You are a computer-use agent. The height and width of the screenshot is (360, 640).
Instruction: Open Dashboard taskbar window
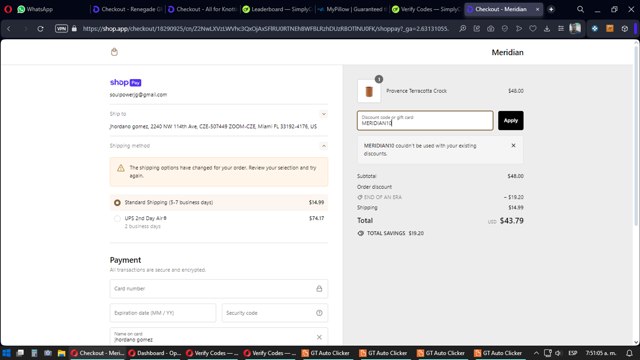coord(155,353)
